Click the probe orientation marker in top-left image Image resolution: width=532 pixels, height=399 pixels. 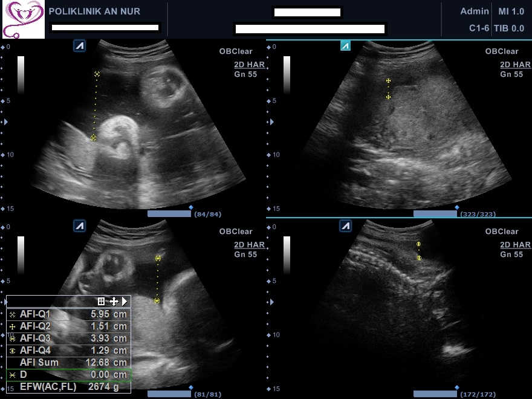[79, 46]
